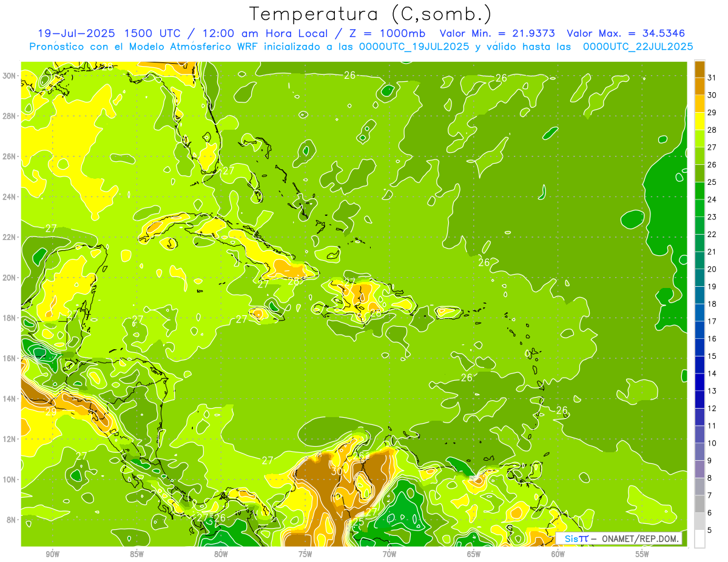Click the 60W longitude axis label

pyautogui.click(x=558, y=555)
